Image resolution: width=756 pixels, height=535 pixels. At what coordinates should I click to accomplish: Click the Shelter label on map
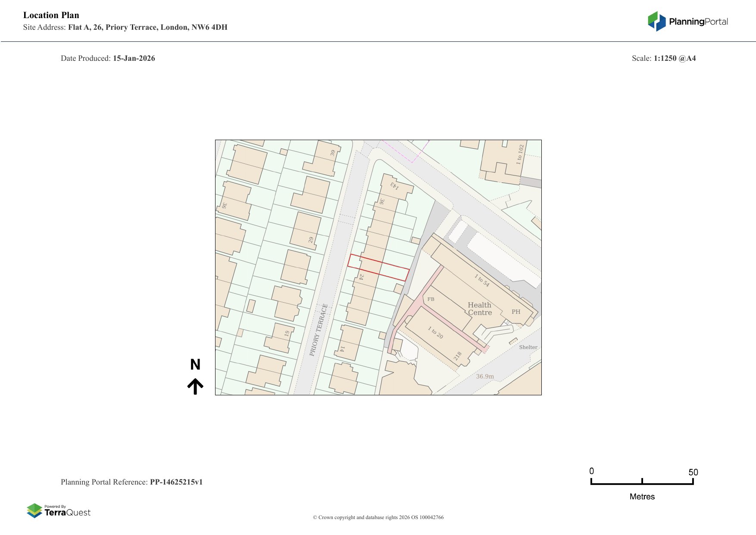click(x=528, y=347)
